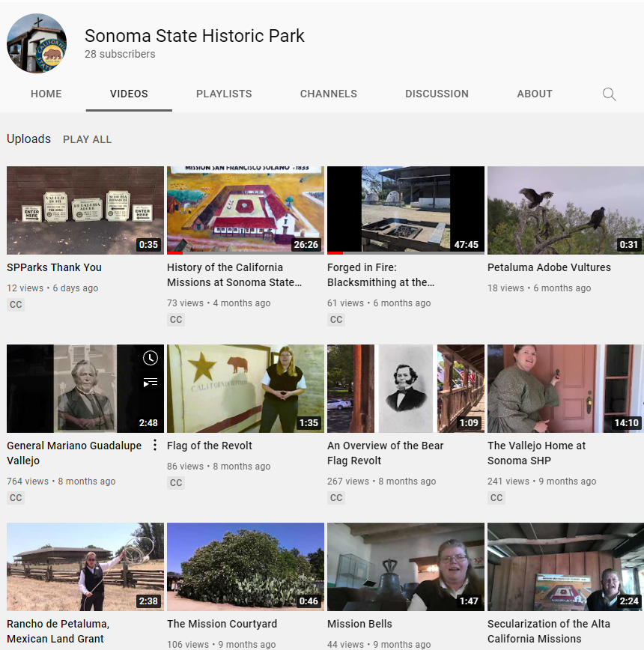
Task: Click CC badge under General Mariano Guadalupe Vallejo
Action: point(16,497)
